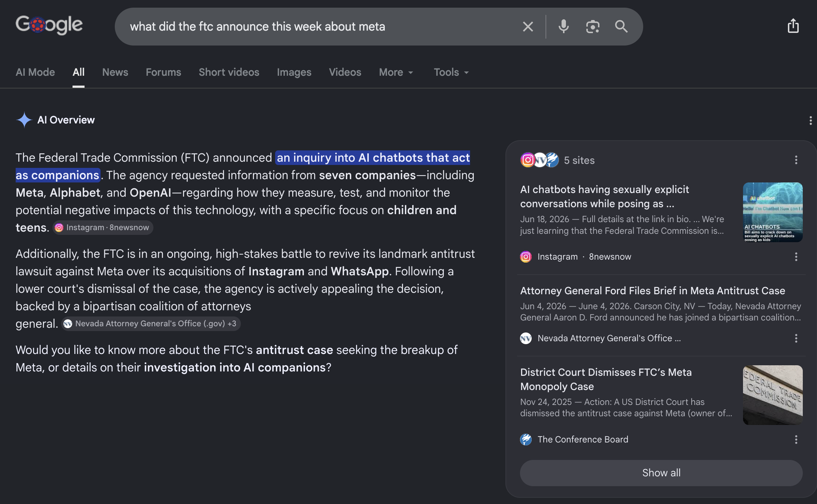Viewport: 817px width, 504px height.
Task: Click the Instagram icon under the first source
Action: click(525, 257)
